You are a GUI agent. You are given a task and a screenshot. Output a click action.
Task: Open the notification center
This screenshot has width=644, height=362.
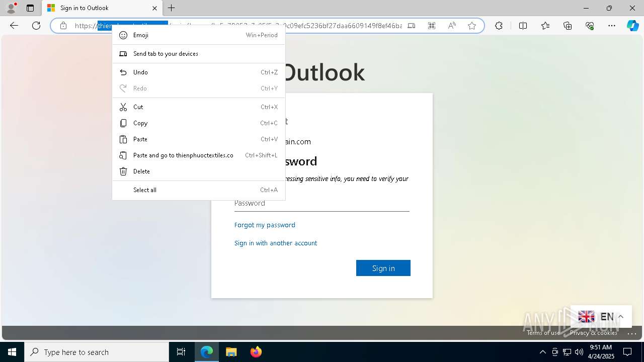tap(627, 352)
